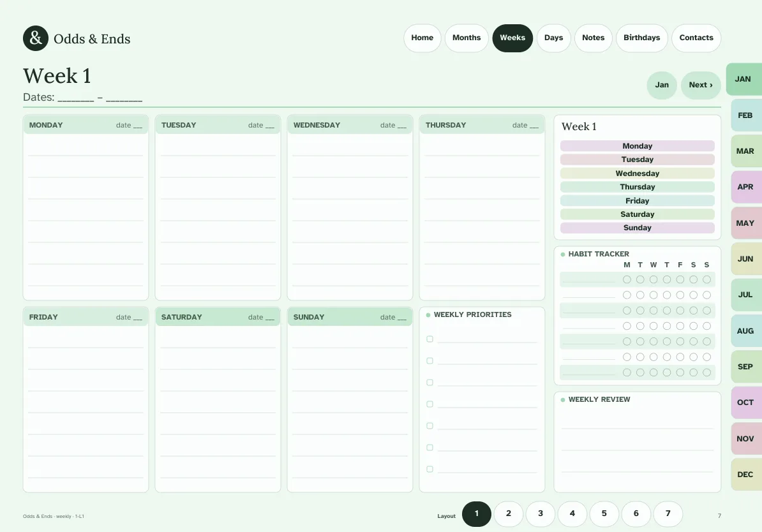
Task: Jump to the AUG side tab
Action: tap(746, 331)
